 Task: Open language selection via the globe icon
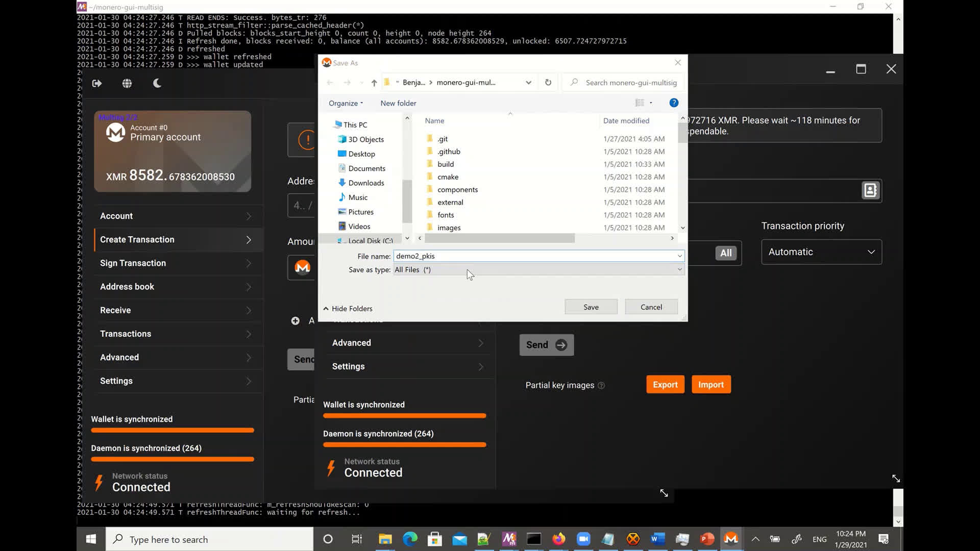pos(127,83)
